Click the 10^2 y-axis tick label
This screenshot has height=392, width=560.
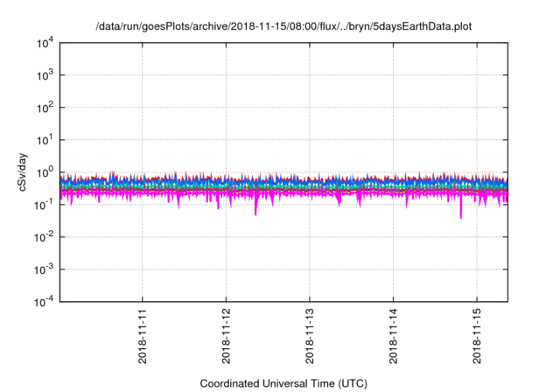coord(45,108)
